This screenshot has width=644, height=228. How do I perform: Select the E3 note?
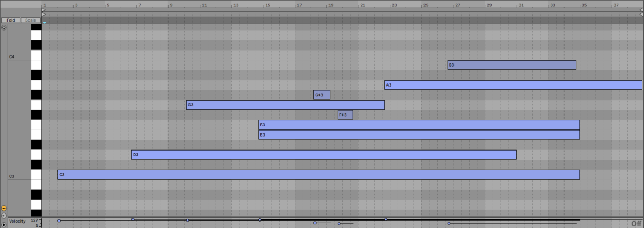tap(419, 134)
